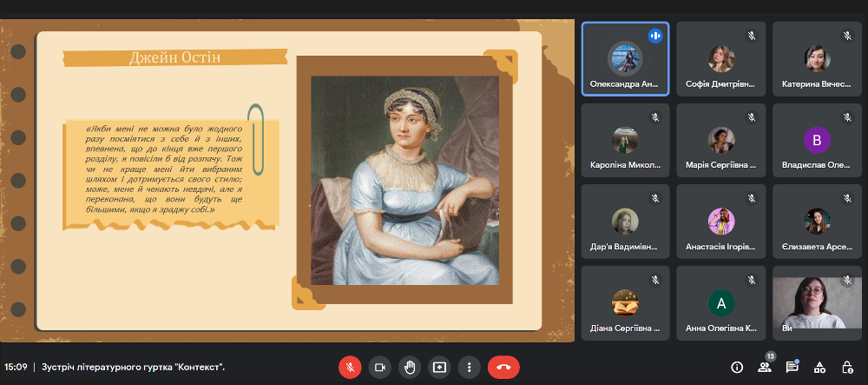Viewport: 868px width, 385px height.
Task: Unmute the microphone with the red button
Action: (350, 367)
